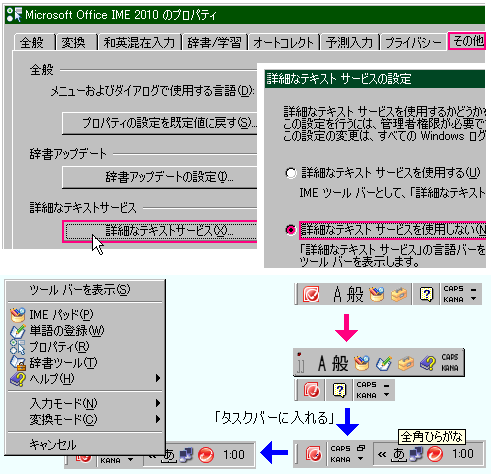Choose 単語の登録(W) in the context menu
494x474 pixels.
point(86,330)
